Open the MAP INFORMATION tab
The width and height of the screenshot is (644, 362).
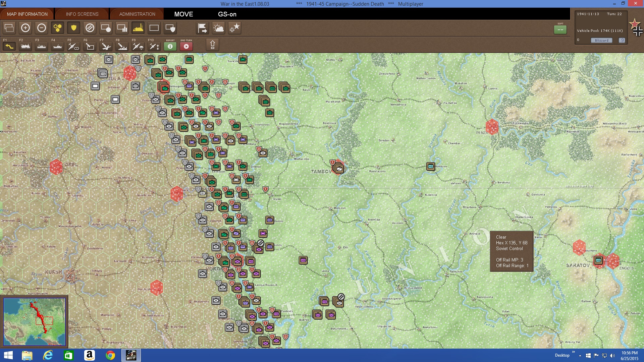[27, 14]
